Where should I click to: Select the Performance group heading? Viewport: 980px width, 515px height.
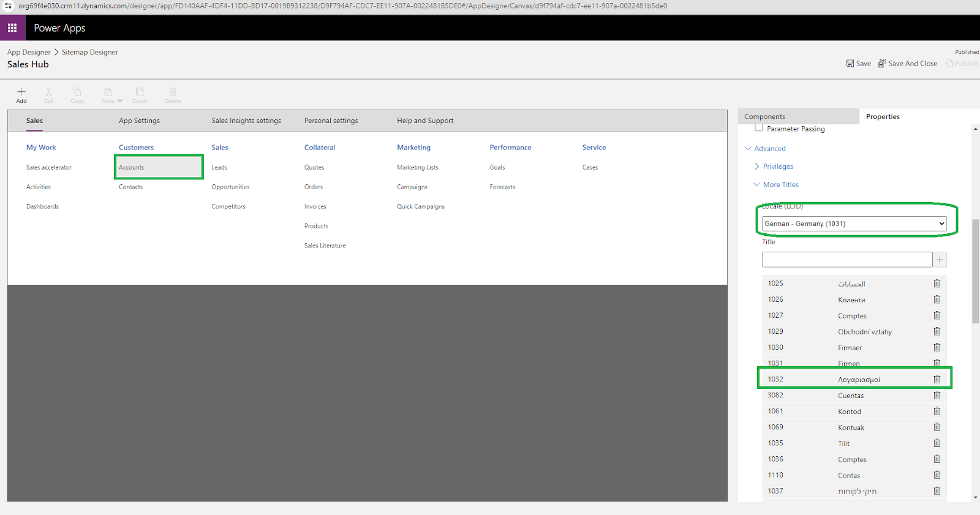tap(510, 148)
